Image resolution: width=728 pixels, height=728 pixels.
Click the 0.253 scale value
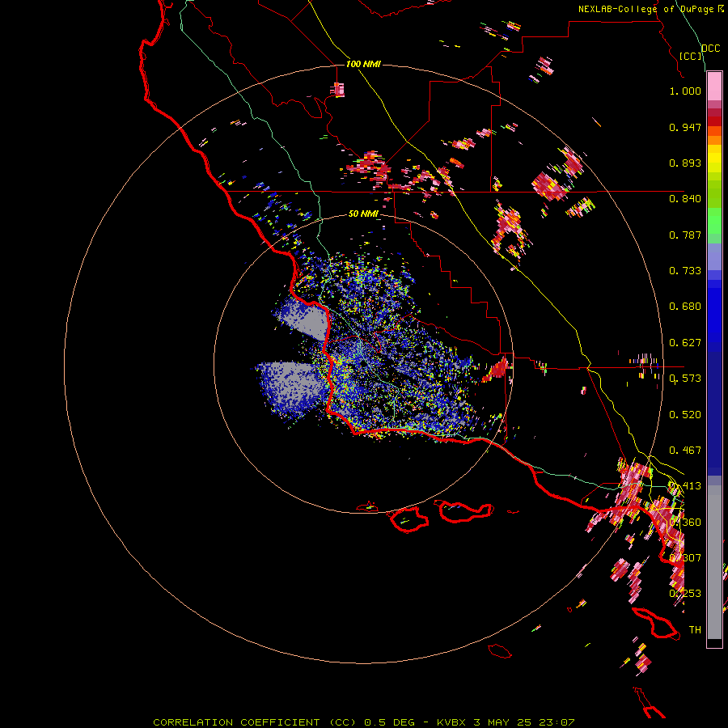pos(685,594)
